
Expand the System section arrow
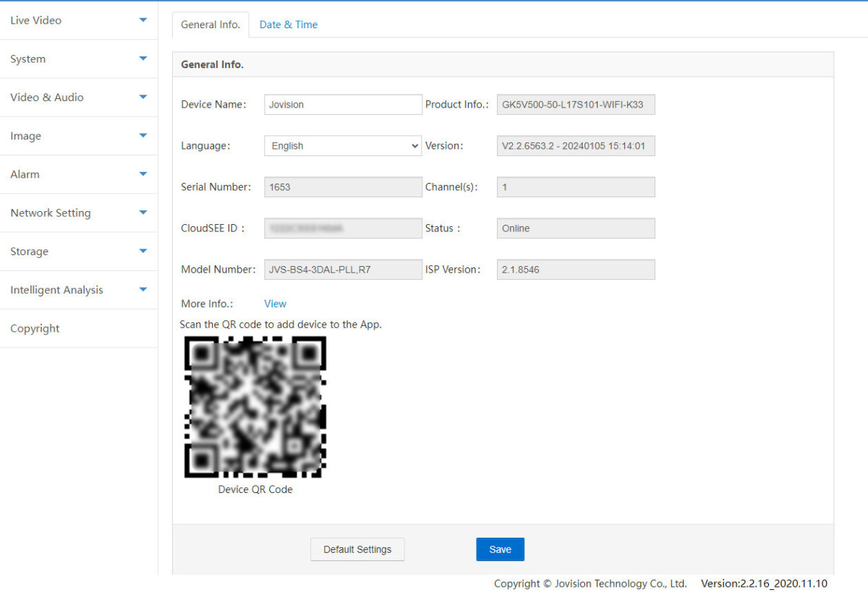click(x=142, y=59)
